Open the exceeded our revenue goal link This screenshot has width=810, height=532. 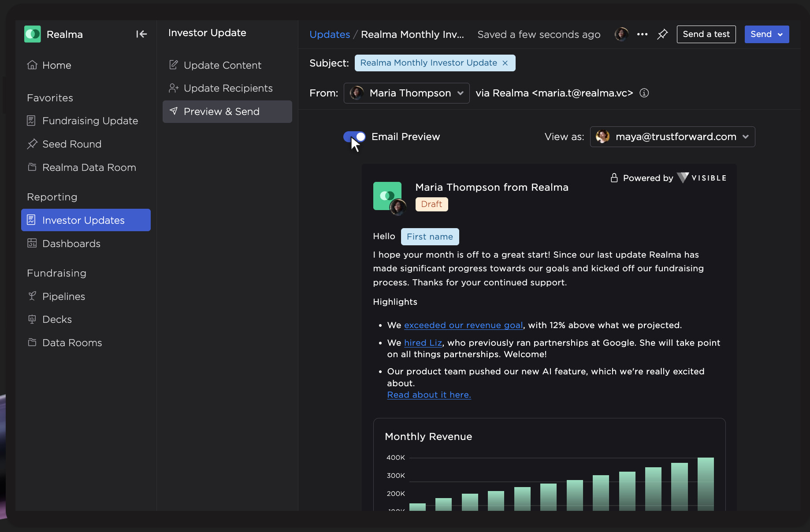(464, 325)
